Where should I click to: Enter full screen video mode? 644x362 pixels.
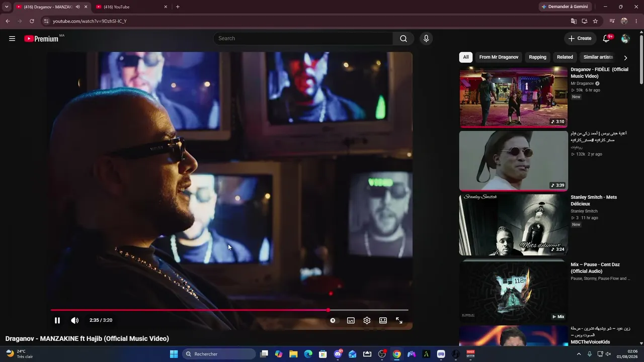click(x=399, y=320)
